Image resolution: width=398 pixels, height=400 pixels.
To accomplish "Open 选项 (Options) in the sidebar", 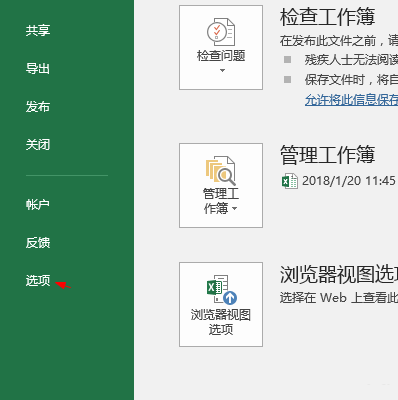I will 38,280.
